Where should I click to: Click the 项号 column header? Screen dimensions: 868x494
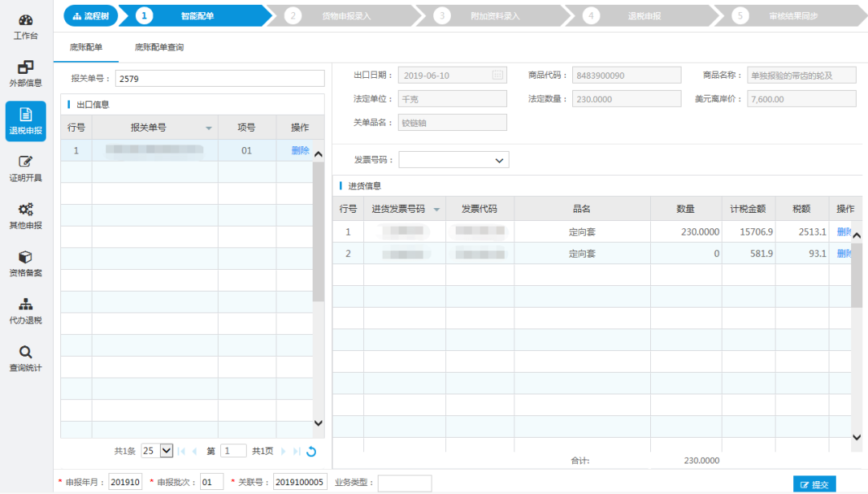[247, 128]
